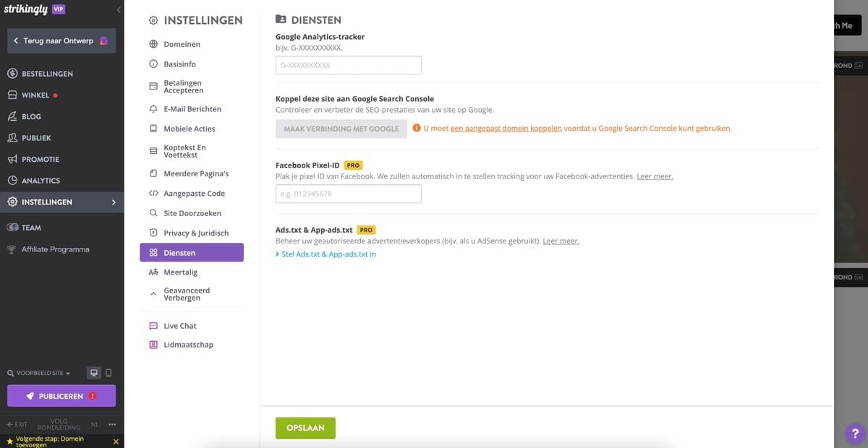Dismiss the Volgende stap domain notification
The image size is (868, 448).
point(115,440)
